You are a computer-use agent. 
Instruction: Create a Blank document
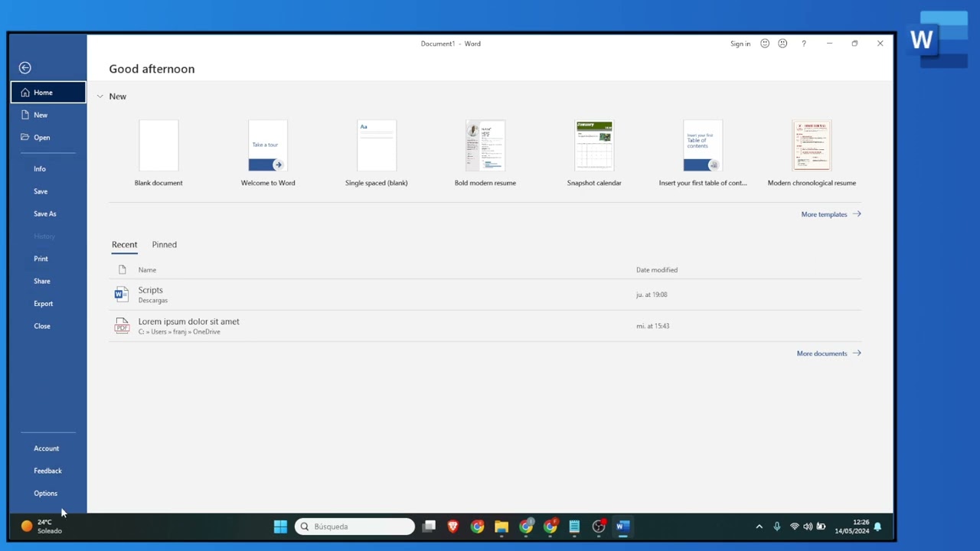click(158, 153)
